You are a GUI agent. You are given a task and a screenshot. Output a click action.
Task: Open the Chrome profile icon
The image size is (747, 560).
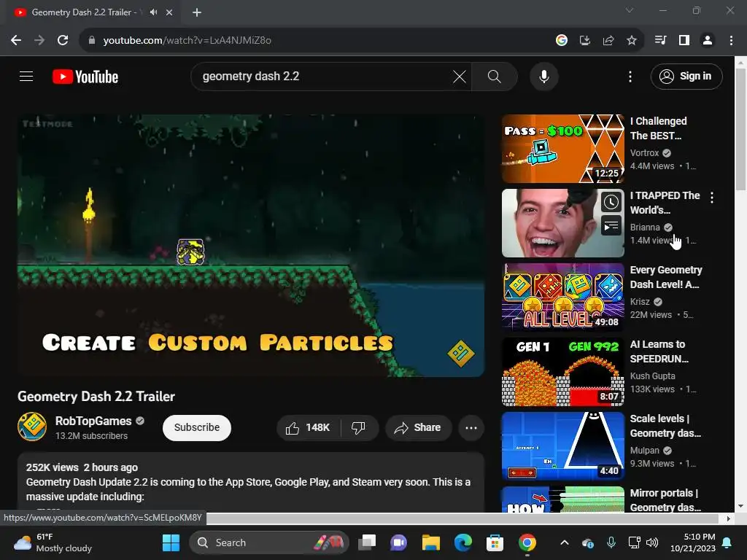(x=708, y=41)
